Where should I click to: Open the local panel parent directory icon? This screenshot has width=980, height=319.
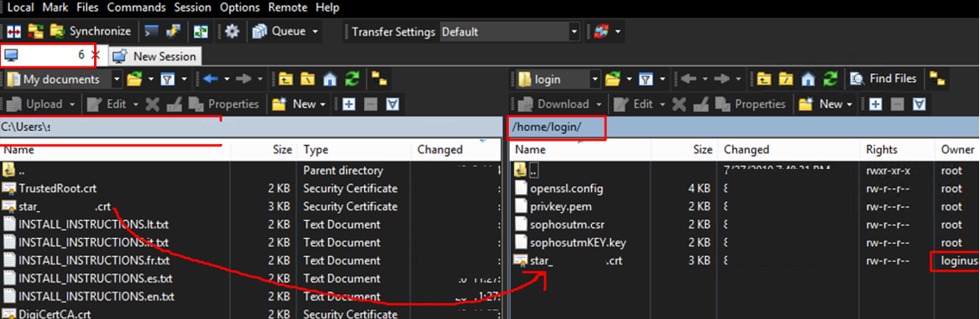[286, 79]
